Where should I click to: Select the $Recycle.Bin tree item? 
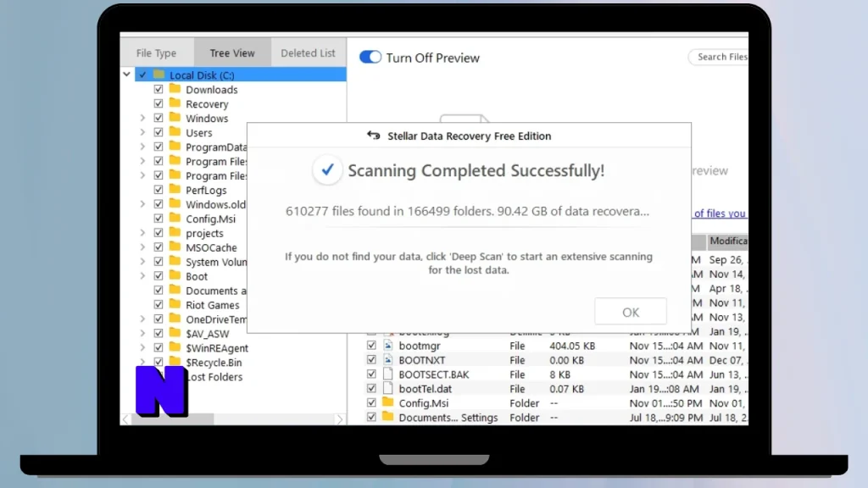coord(214,363)
